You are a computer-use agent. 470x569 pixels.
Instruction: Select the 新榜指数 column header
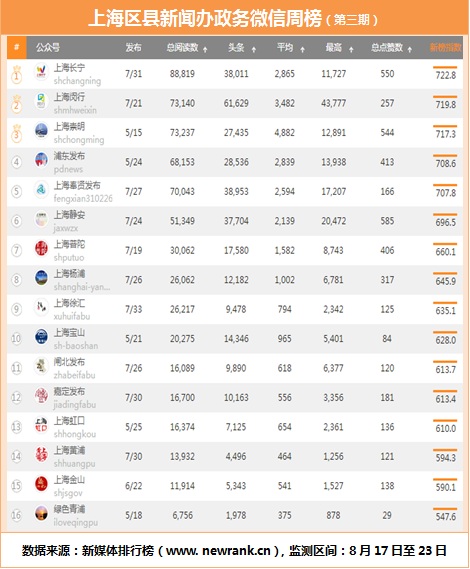pyautogui.click(x=445, y=48)
